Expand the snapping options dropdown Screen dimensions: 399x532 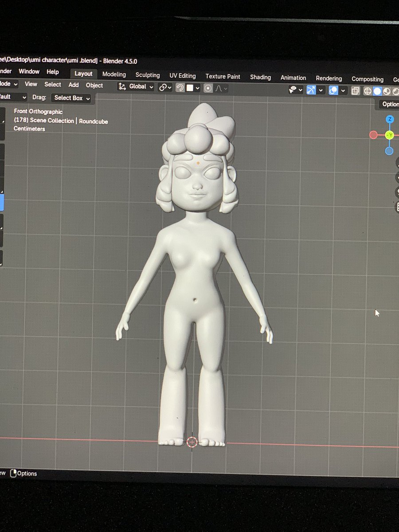point(197,88)
